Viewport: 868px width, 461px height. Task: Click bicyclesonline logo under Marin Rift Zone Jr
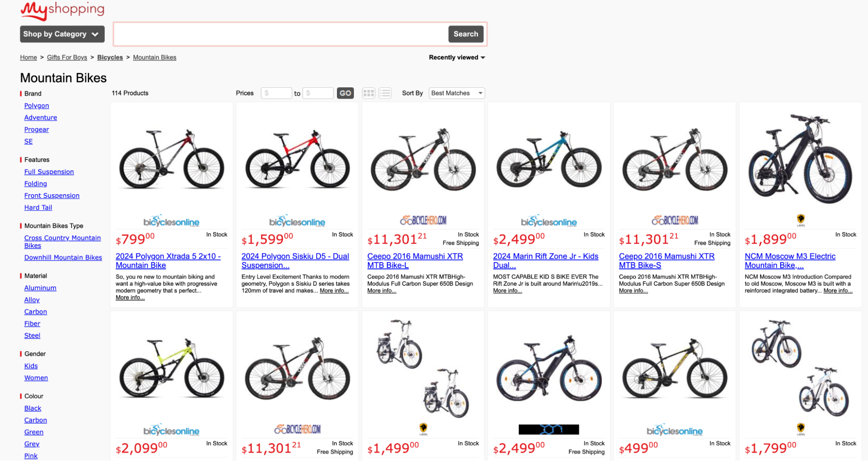pyautogui.click(x=549, y=221)
